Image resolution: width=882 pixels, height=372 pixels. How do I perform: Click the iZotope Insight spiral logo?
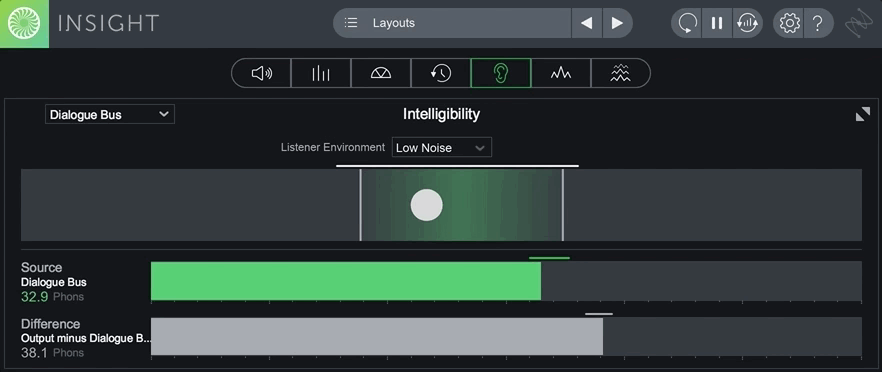(24, 23)
